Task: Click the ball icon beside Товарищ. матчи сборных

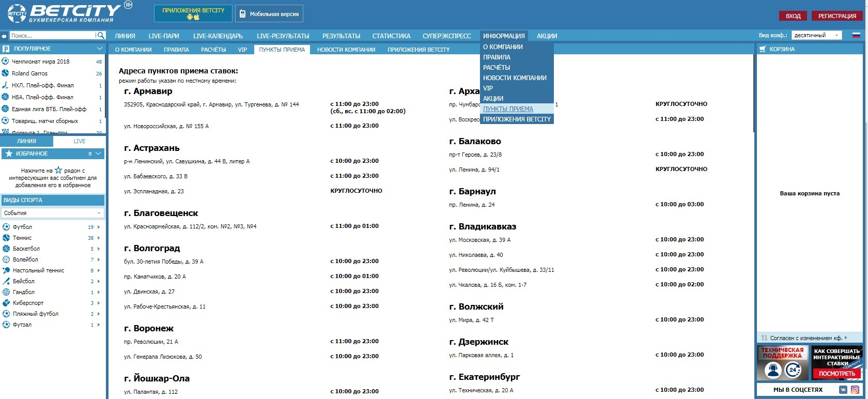Action: 6,121
